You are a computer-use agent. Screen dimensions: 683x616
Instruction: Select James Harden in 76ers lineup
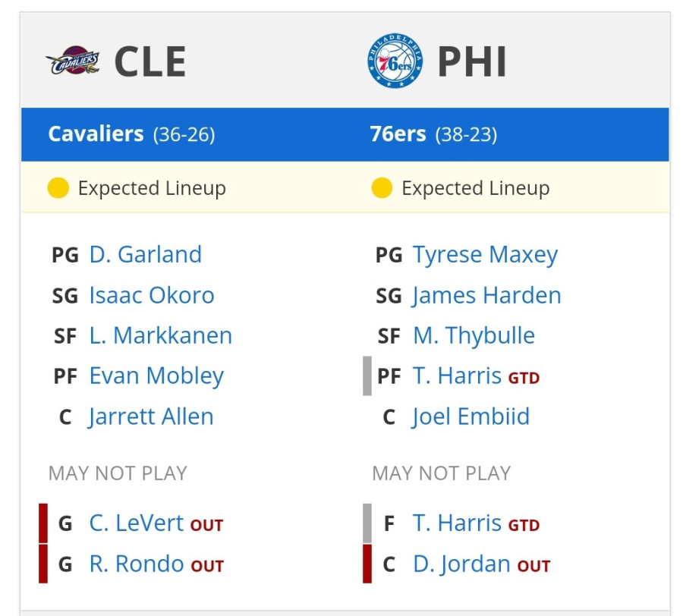486,296
